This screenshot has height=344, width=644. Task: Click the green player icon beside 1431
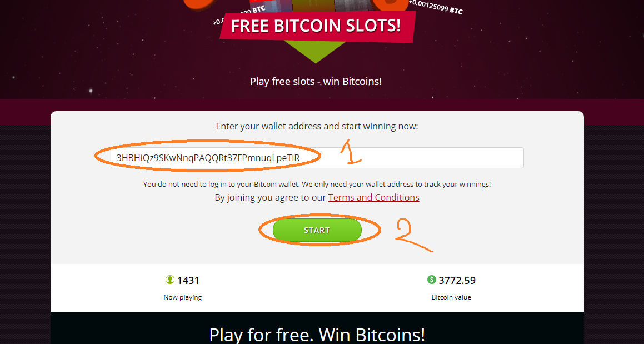pos(170,280)
